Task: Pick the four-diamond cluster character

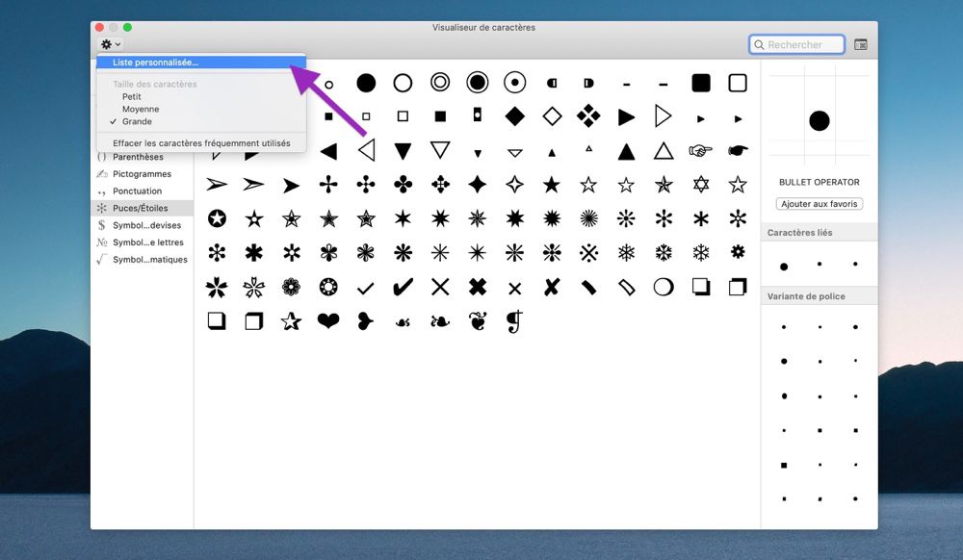Action: [589, 115]
